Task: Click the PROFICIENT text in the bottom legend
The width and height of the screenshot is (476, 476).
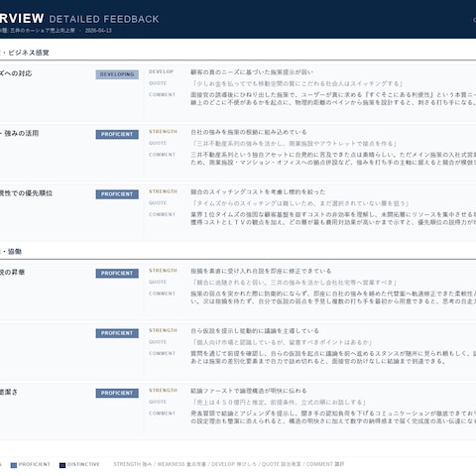Action: (35, 464)
